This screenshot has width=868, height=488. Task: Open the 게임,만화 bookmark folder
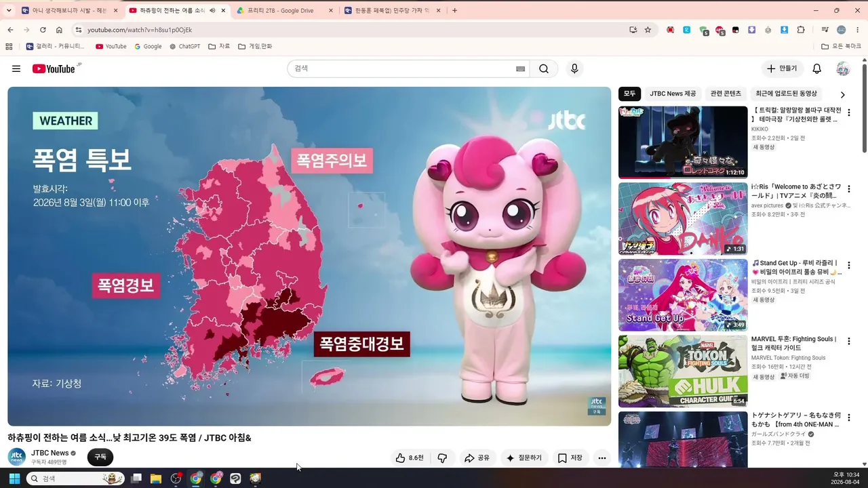(255, 47)
